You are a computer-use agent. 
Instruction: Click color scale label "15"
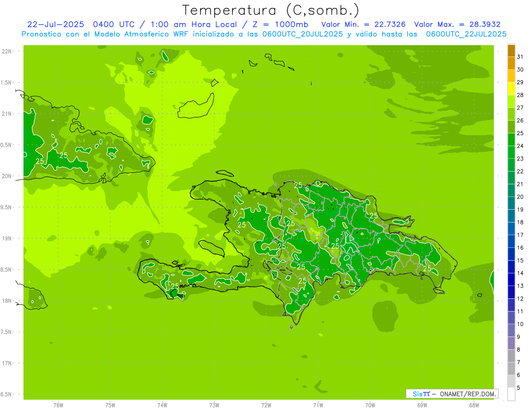tap(520, 261)
